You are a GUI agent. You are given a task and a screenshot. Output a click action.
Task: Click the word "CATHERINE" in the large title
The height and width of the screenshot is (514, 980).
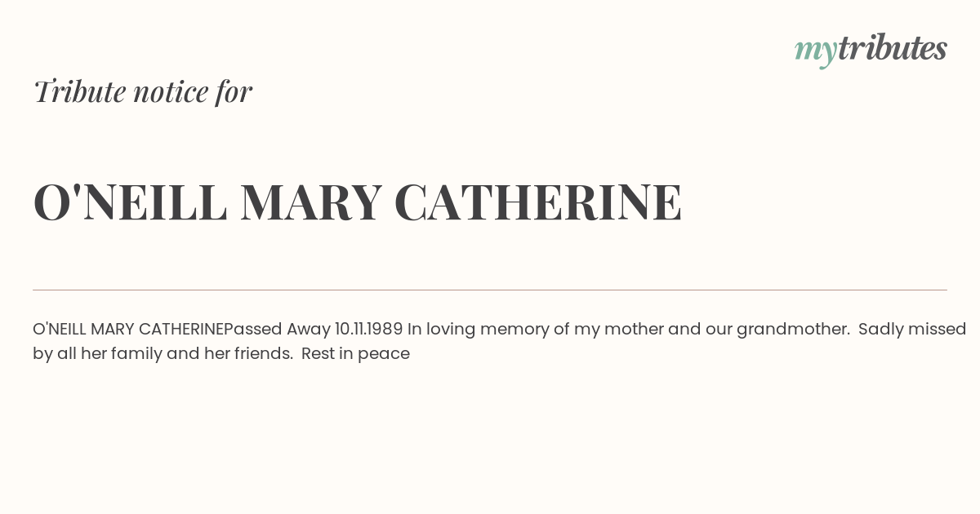pos(538,202)
